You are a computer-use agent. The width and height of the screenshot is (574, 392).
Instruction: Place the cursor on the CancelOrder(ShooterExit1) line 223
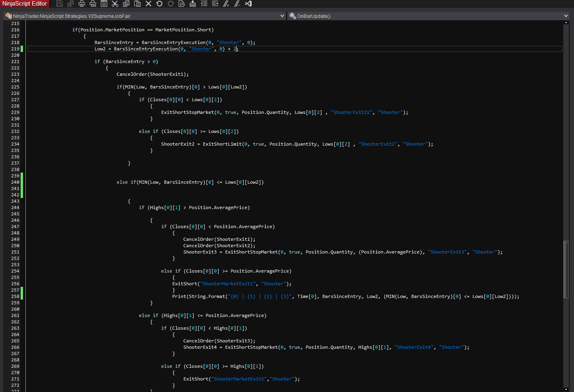152,74
